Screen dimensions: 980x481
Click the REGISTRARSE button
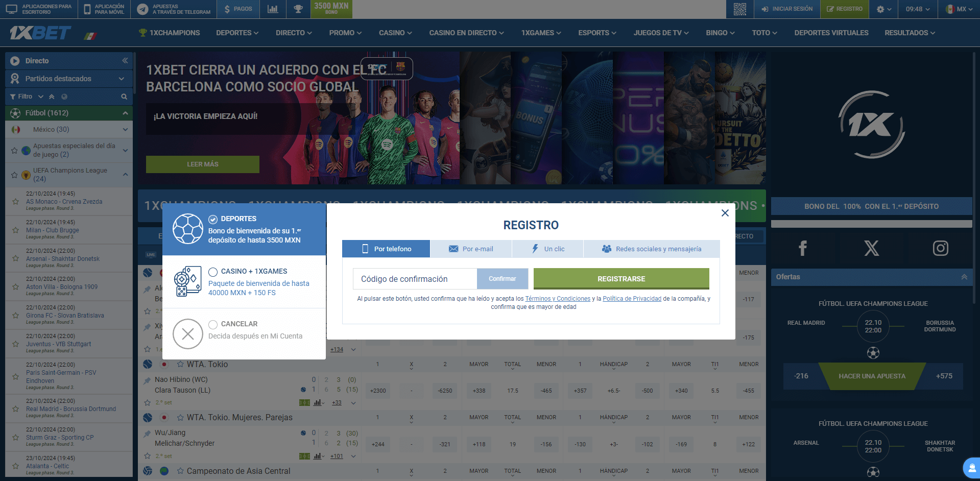point(621,279)
